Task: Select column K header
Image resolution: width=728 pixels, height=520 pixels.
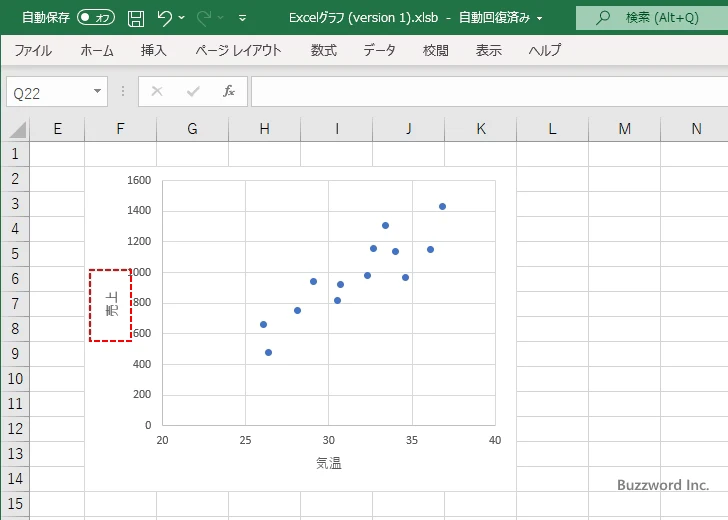Action: tap(481, 129)
